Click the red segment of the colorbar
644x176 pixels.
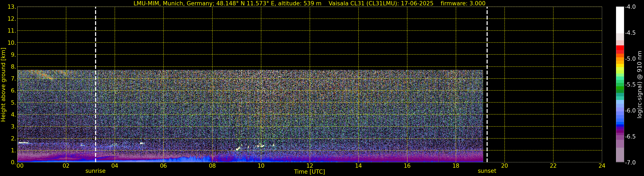(x=620, y=48)
